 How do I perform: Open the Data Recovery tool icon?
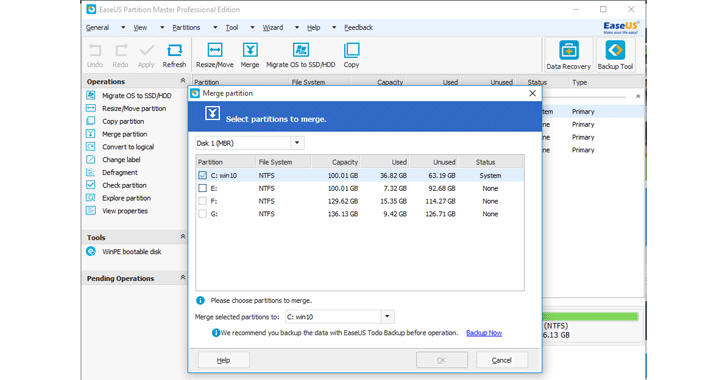568,50
